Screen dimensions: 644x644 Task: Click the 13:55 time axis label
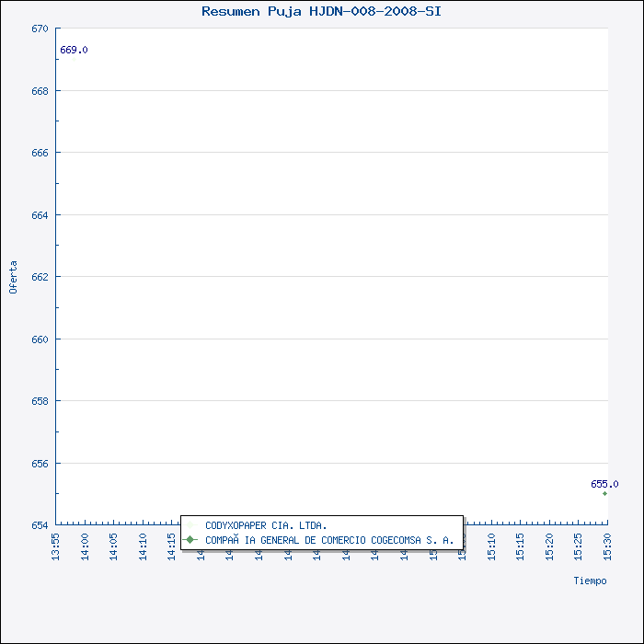click(x=56, y=545)
